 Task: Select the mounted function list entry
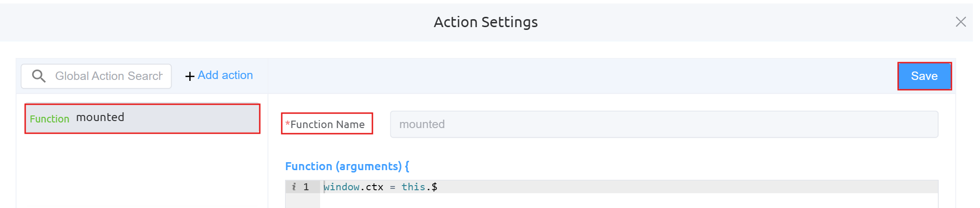tap(142, 118)
